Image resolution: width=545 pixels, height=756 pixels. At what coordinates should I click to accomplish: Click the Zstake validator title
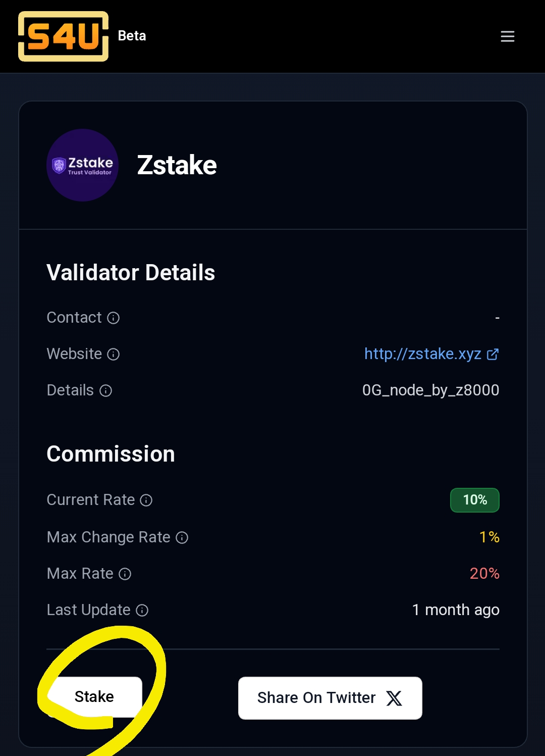point(177,165)
